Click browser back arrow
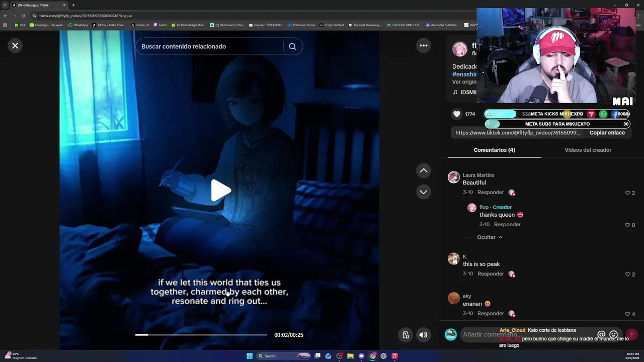The width and height of the screenshot is (644, 362). pyautogui.click(x=6, y=16)
